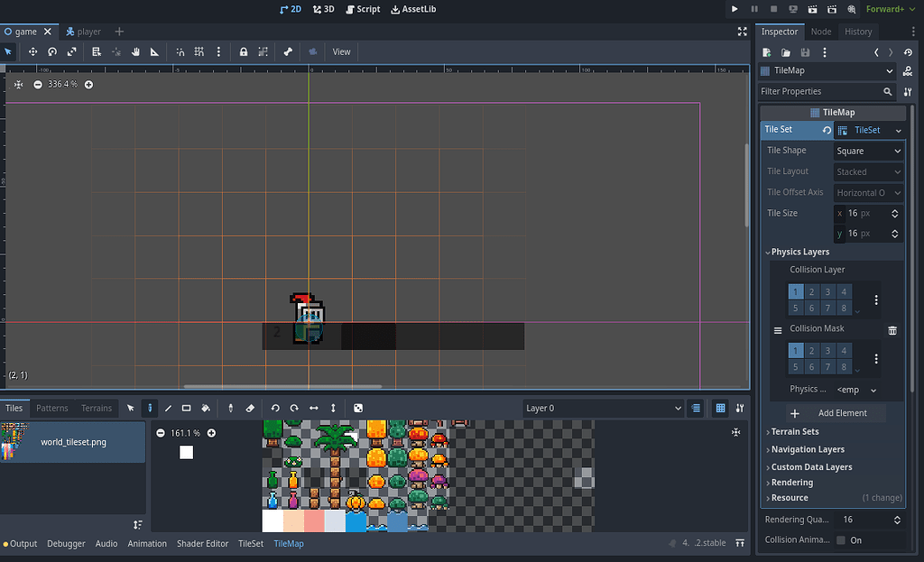Switch to the Node dock tab
The image size is (924, 562).
coord(821,32)
